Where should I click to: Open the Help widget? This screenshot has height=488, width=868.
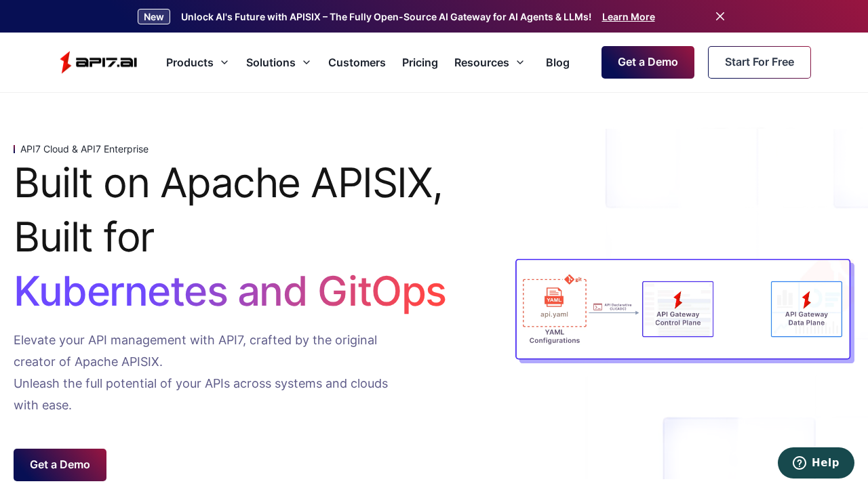[816, 463]
